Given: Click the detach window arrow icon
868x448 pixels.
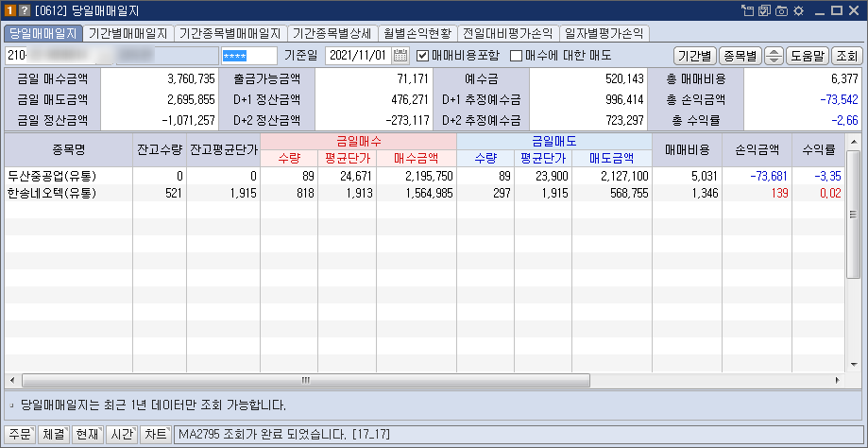Looking at the screenshot, I should tap(748, 10).
